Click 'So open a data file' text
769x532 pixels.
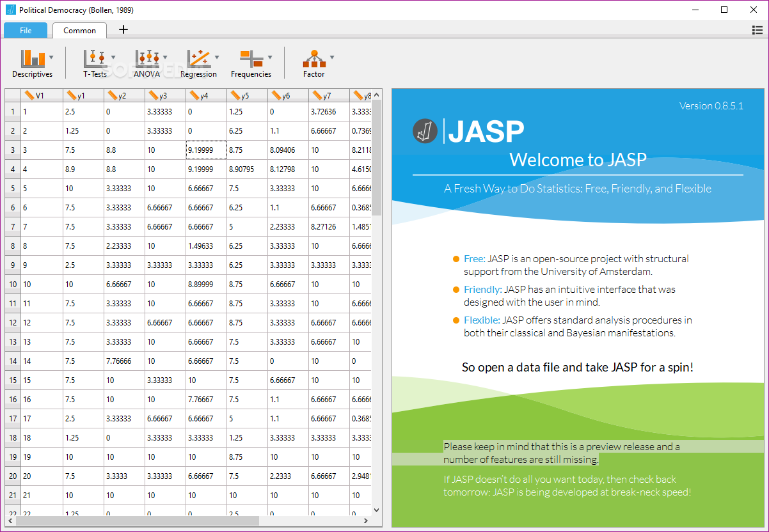[578, 368]
